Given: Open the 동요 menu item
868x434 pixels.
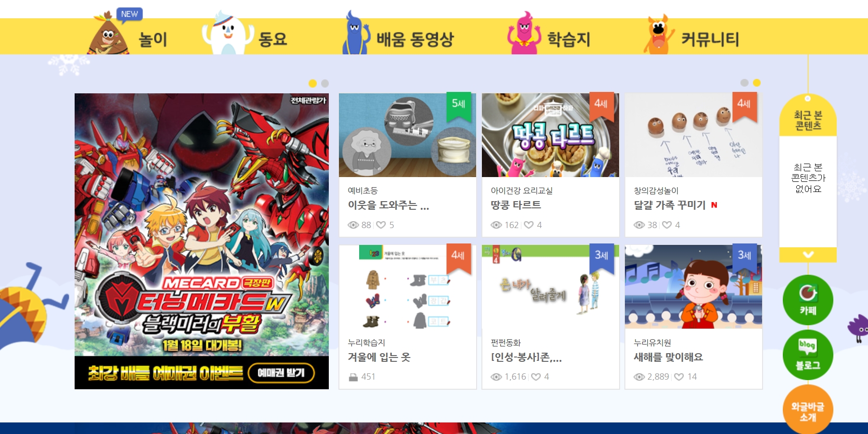Looking at the screenshot, I should point(246,35).
